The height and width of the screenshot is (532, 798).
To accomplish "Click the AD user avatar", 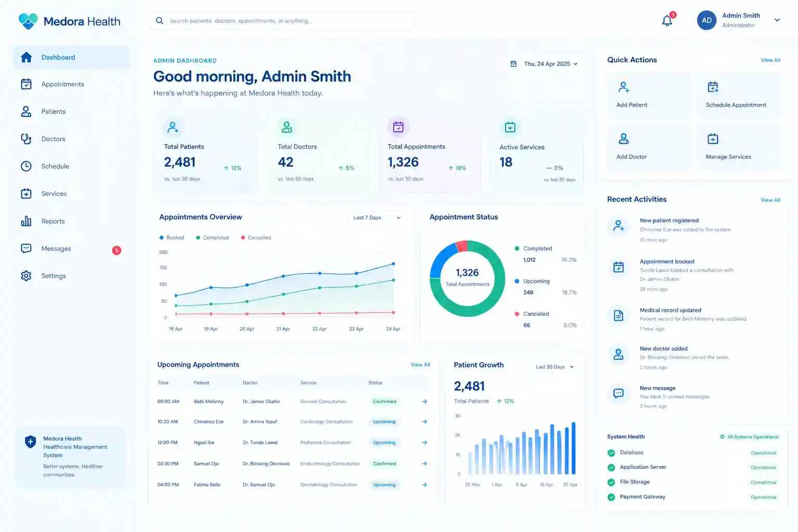I will point(707,20).
